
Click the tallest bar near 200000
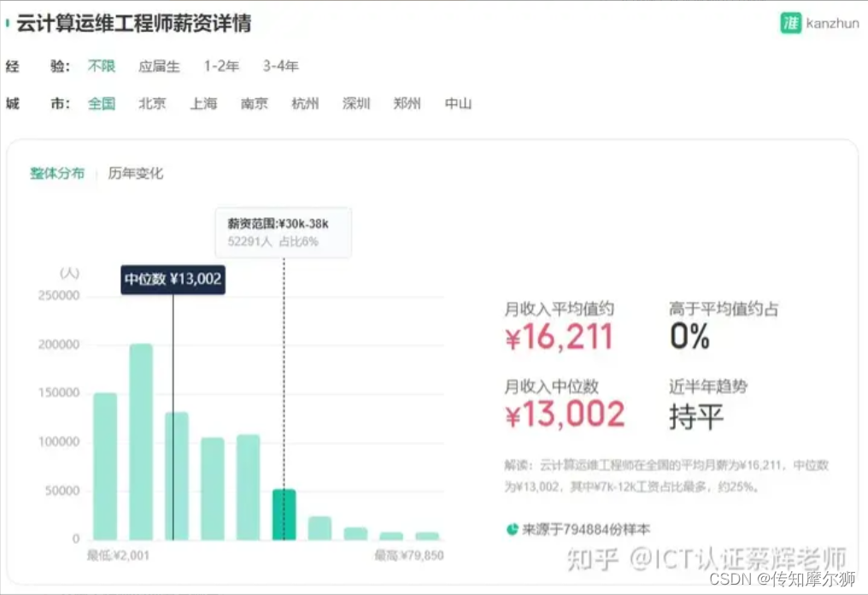pyautogui.click(x=141, y=442)
